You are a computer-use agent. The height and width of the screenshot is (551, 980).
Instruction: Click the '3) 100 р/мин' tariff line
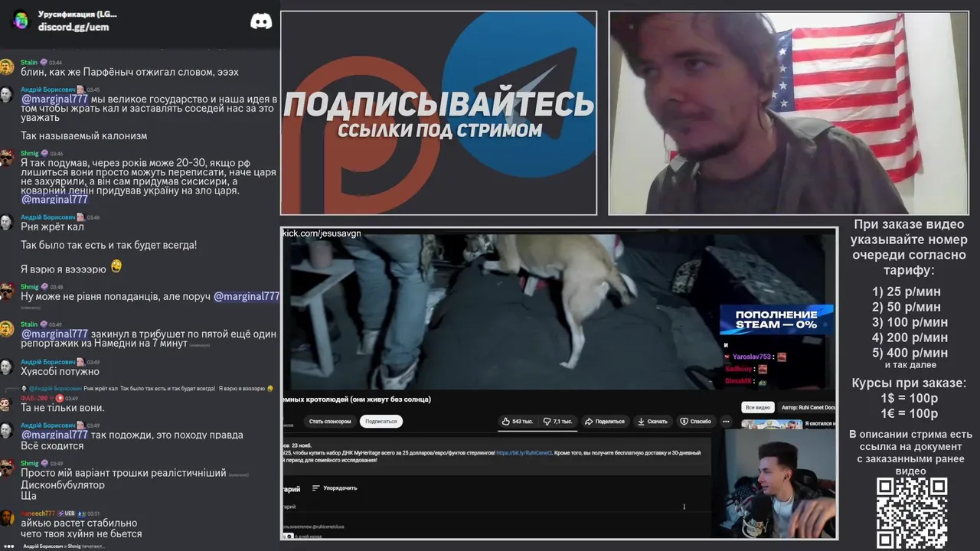point(910,322)
